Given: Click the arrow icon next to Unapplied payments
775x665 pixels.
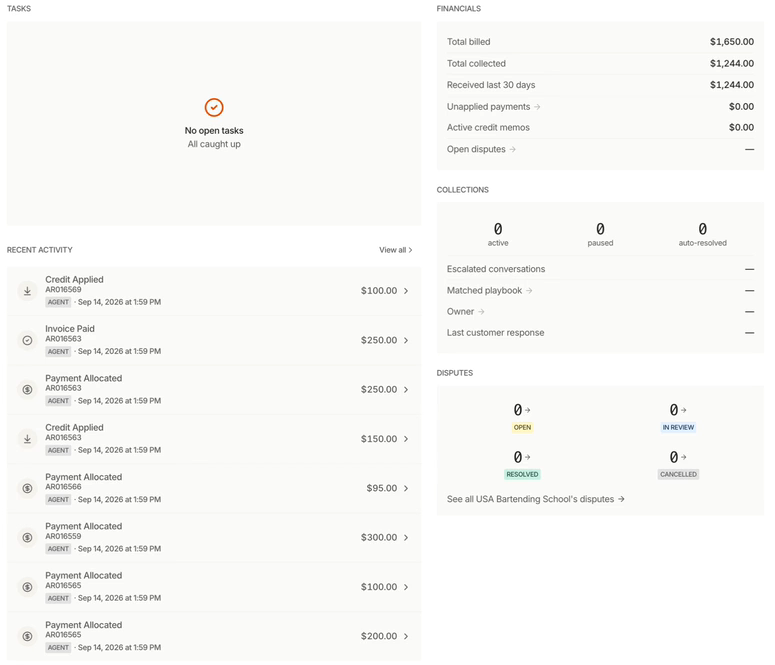Looking at the screenshot, I should [x=537, y=107].
